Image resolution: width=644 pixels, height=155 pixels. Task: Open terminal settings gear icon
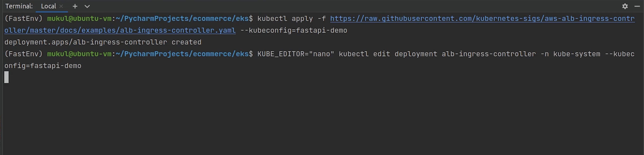(625, 6)
